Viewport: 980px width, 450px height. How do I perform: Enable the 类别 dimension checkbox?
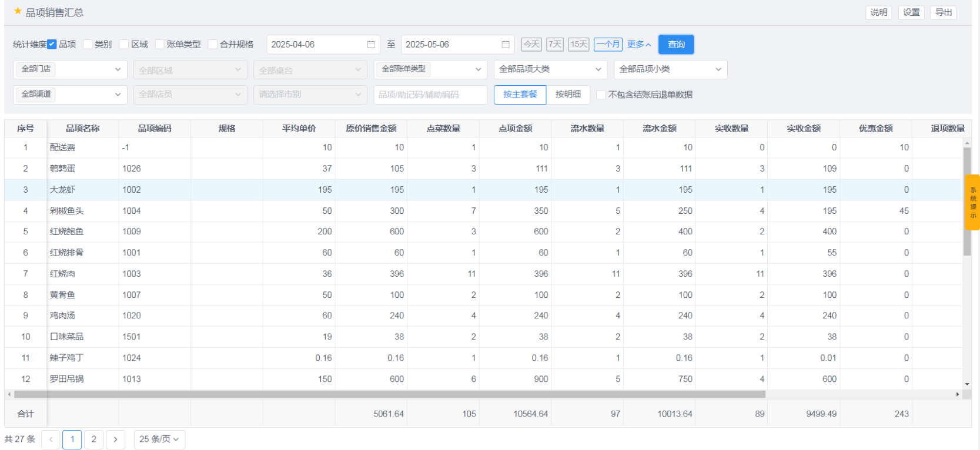(x=88, y=44)
